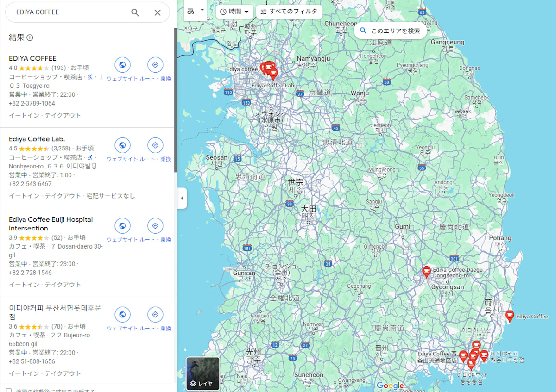
Task: Click the Suncheon city label
Action: tap(309, 375)
